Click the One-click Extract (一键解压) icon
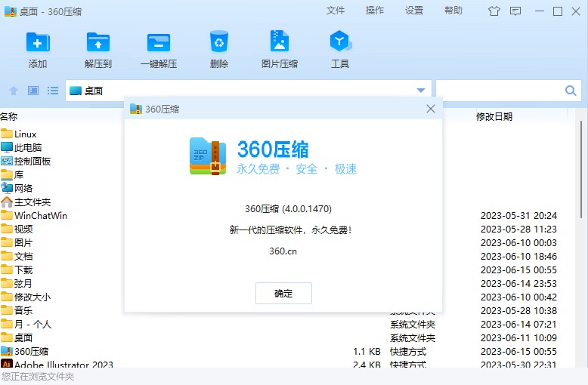This screenshot has width=588, height=385. point(159,42)
